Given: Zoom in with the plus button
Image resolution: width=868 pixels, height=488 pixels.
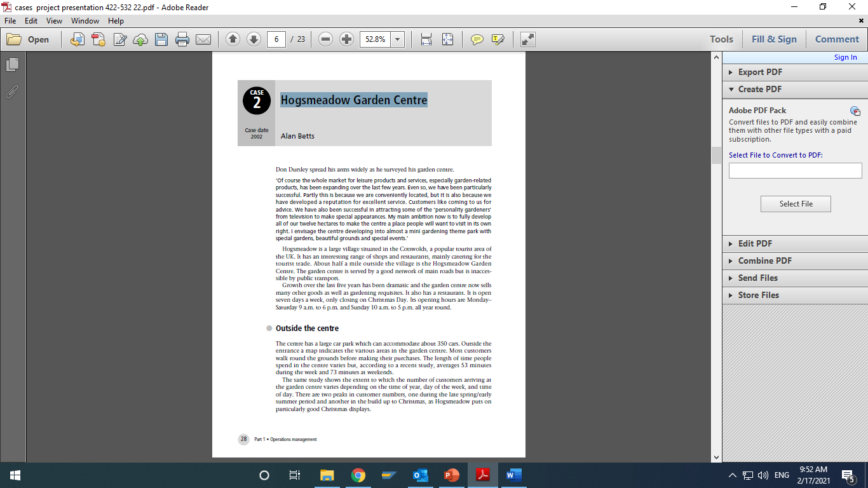Looking at the screenshot, I should pyautogui.click(x=346, y=39).
